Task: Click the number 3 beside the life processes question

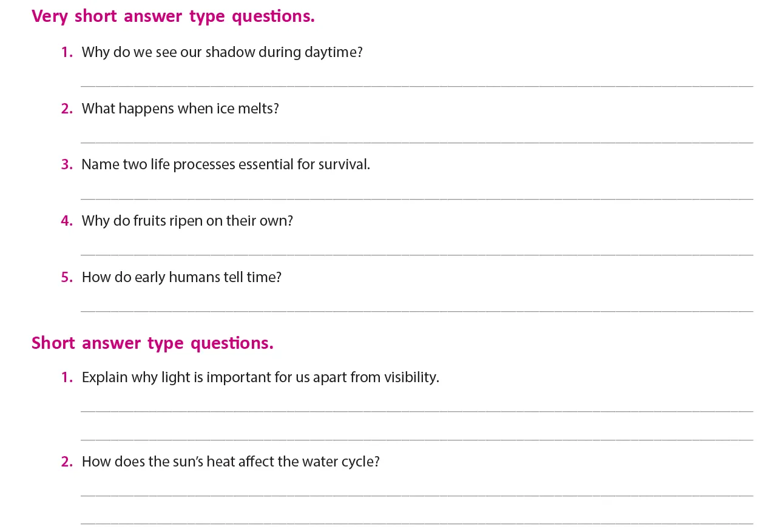Action: point(66,164)
